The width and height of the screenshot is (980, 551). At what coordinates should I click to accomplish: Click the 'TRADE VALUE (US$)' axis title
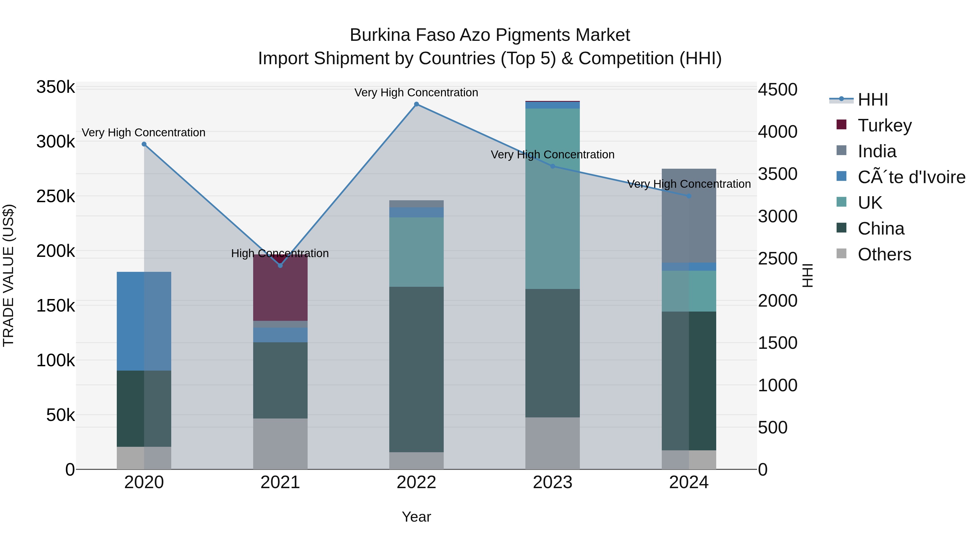8,275
